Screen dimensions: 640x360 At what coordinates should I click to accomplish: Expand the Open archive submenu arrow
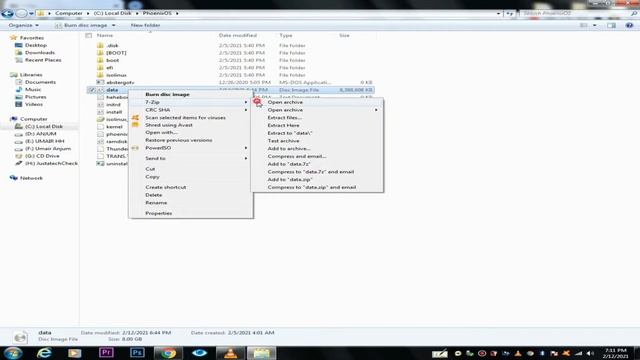[x=376, y=110]
